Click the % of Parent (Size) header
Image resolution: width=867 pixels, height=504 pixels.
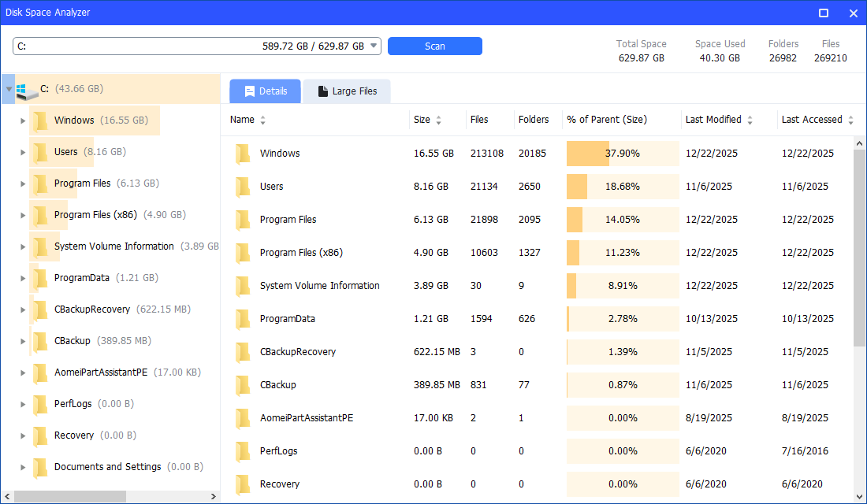click(607, 120)
